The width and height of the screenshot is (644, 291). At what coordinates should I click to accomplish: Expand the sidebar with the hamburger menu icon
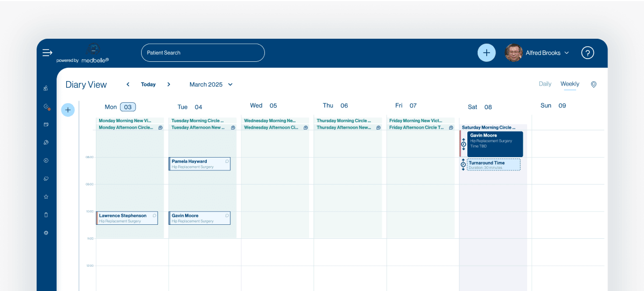click(47, 53)
